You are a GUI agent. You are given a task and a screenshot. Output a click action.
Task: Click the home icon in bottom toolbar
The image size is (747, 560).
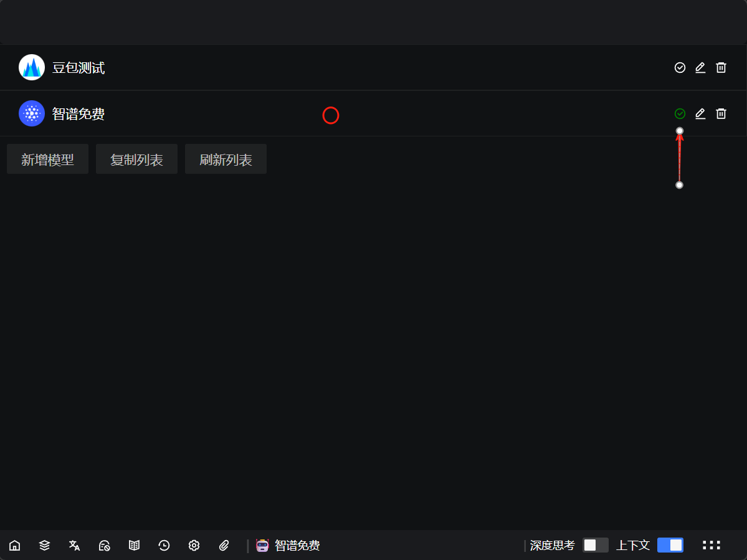coord(14,546)
